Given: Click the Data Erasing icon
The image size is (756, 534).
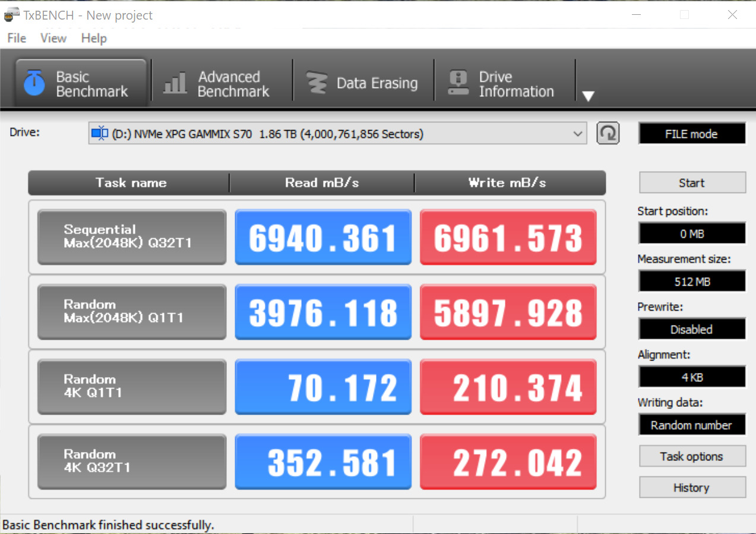Looking at the screenshot, I should click(x=317, y=83).
